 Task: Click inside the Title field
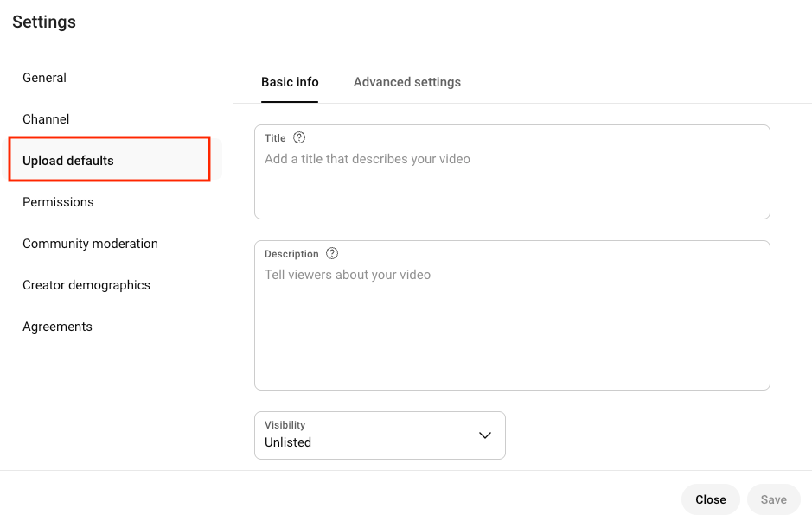click(x=512, y=171)
